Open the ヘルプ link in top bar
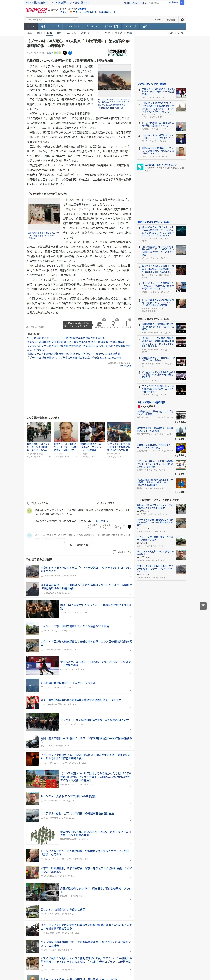This screenshot has width=210, height=980. click(x=143, y=3)
